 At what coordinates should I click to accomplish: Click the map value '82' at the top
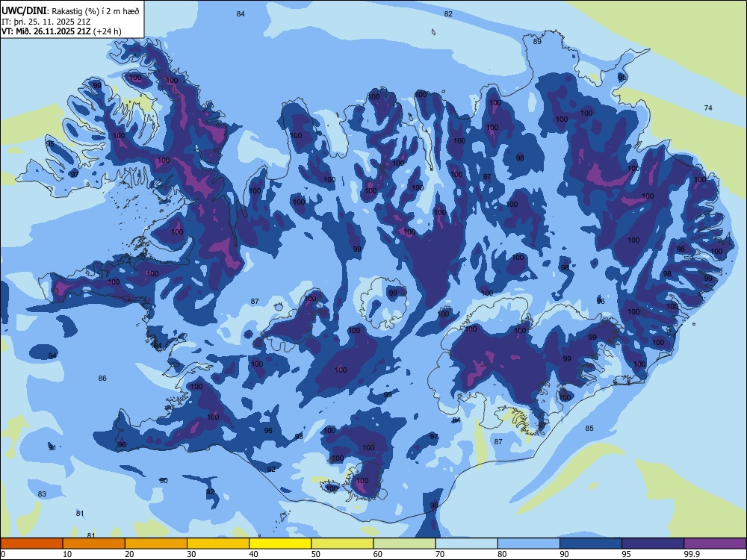pos(448,13)
